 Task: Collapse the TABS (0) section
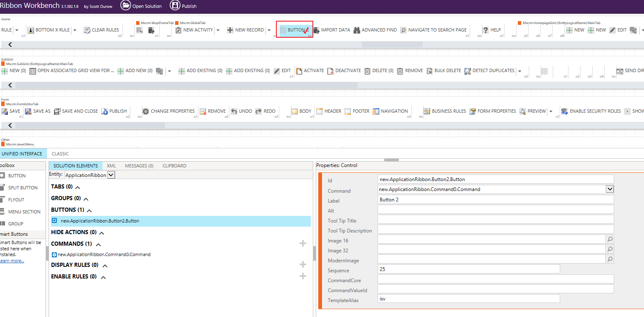[78, 187]
